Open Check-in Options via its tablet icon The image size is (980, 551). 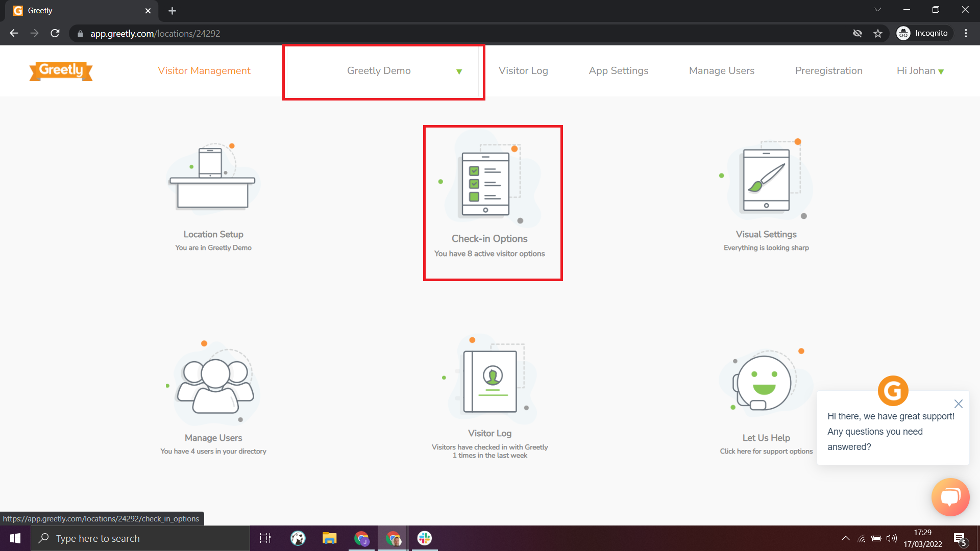(489, 181)
